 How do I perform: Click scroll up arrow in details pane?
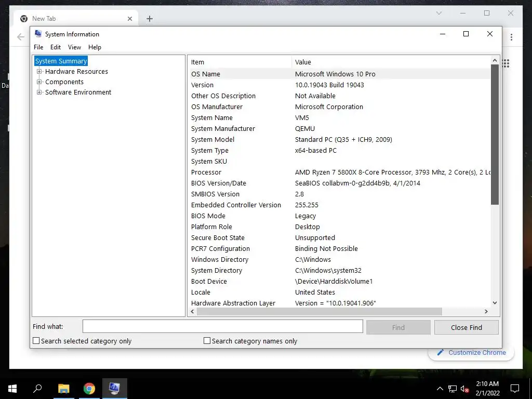[495, 60]
